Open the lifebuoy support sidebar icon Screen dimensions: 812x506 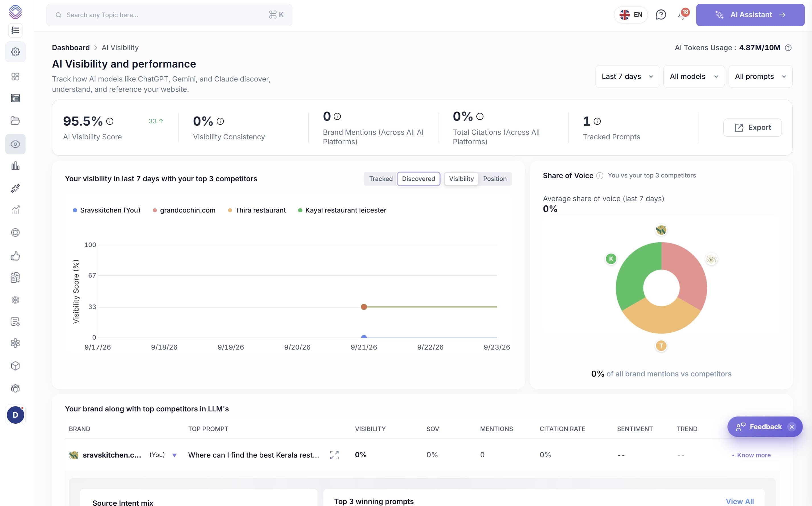[15, 232]
